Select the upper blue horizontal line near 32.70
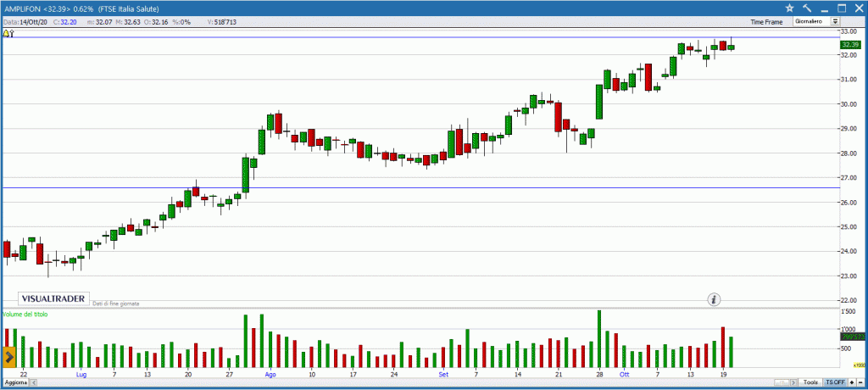The height and width of the screenshot is (390, 868). click(x=420, y=37)
